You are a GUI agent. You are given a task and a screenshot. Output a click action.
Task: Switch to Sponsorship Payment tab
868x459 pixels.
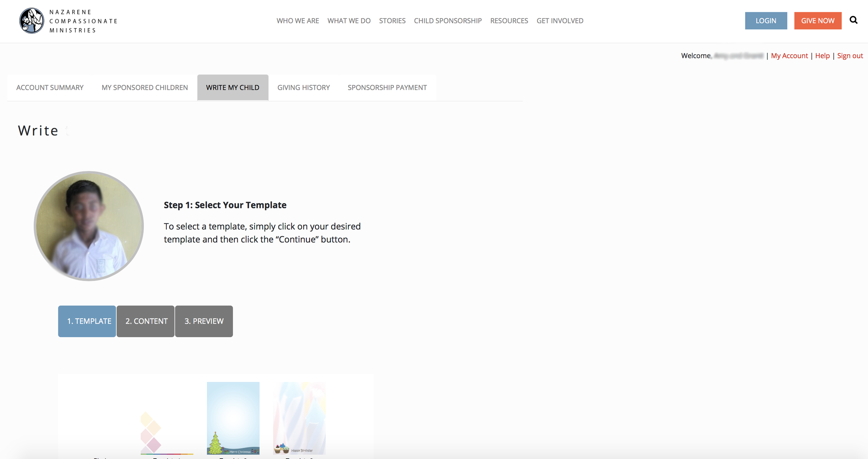click(387, 87)
